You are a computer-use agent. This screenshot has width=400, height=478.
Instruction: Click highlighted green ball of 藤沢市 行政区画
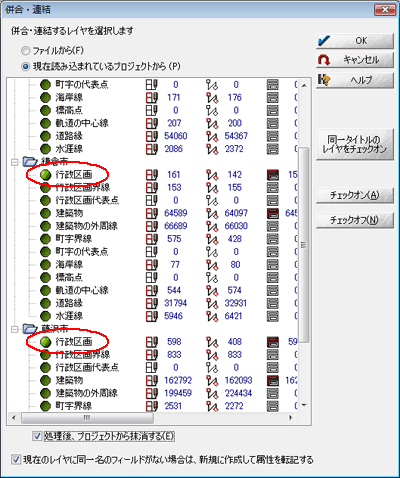(45, 342)
